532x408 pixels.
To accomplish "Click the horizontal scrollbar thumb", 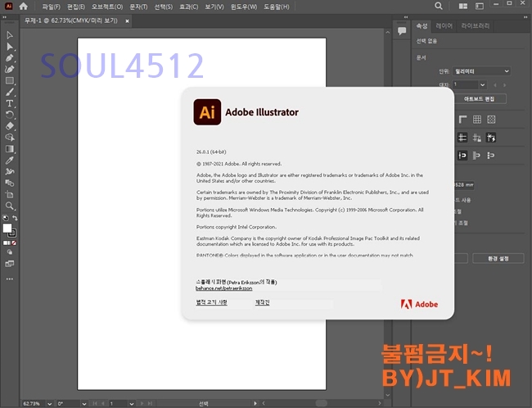I will point(321,403).
